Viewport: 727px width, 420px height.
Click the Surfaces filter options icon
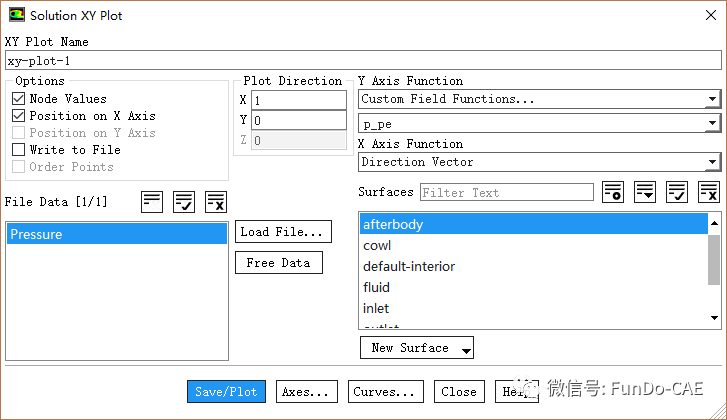point(613,192)
